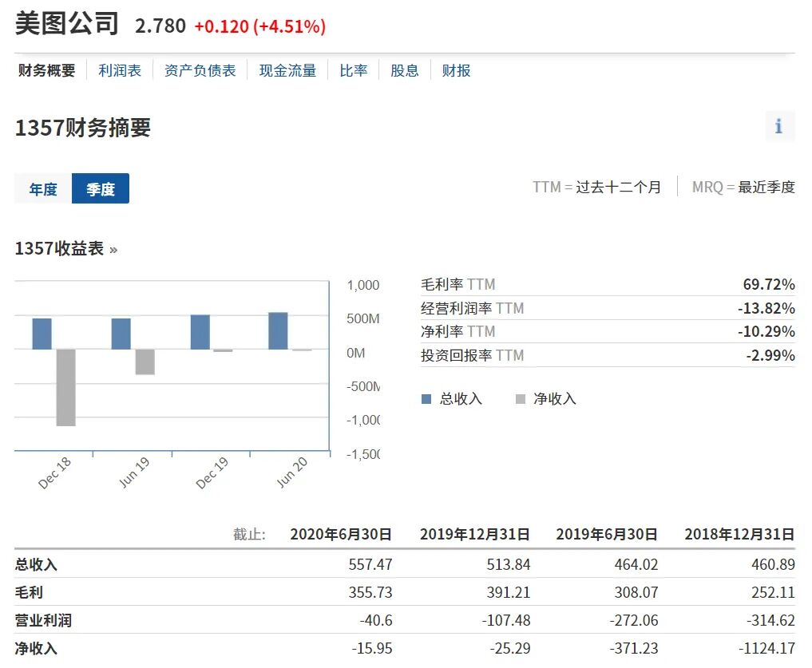The image size is (812, 668).
Task: Click the stock price 2.780
Action: (x=160, y=26)
